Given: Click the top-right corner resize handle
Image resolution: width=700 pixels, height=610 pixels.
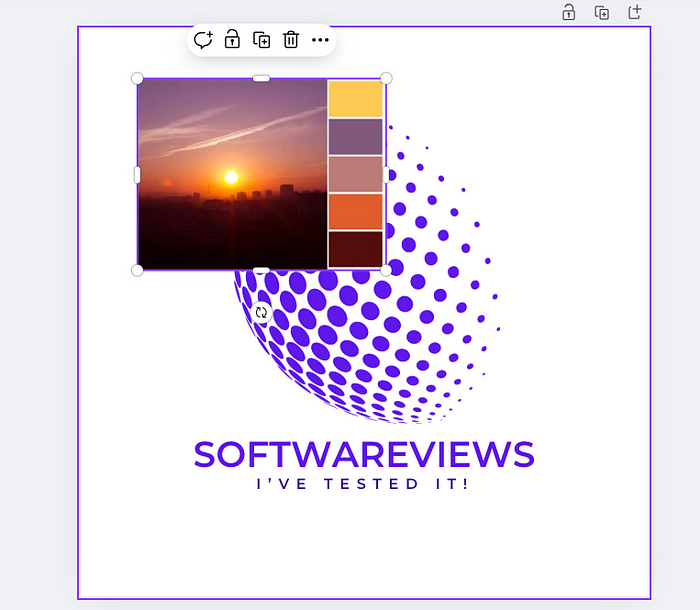Looking at the screenshot, I should tap(386, 79).
